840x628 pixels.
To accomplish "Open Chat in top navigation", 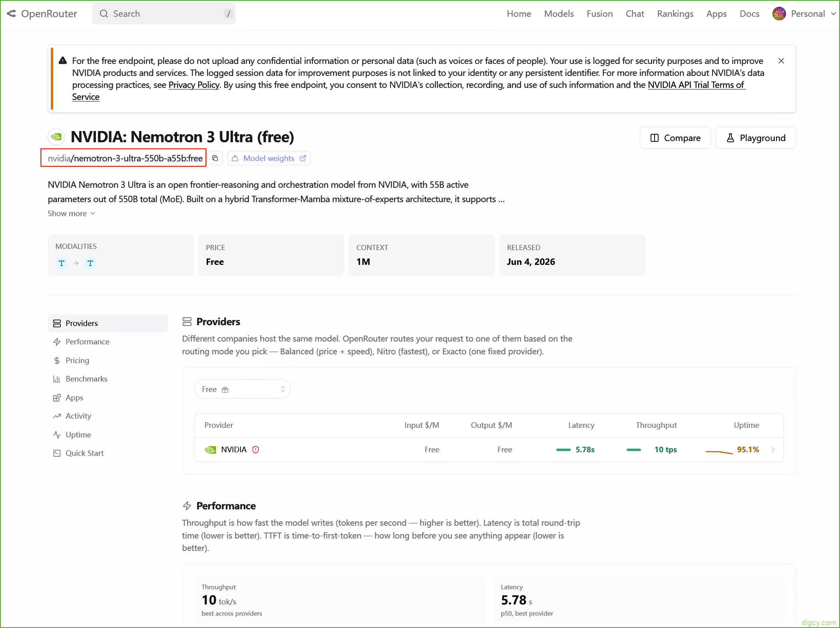I will point(635,14).
